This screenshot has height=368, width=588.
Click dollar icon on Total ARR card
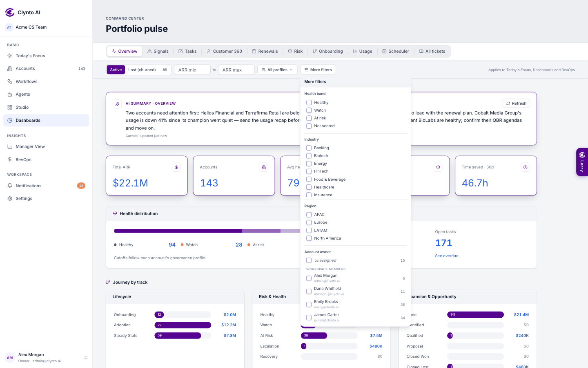[x=176, y=167]
